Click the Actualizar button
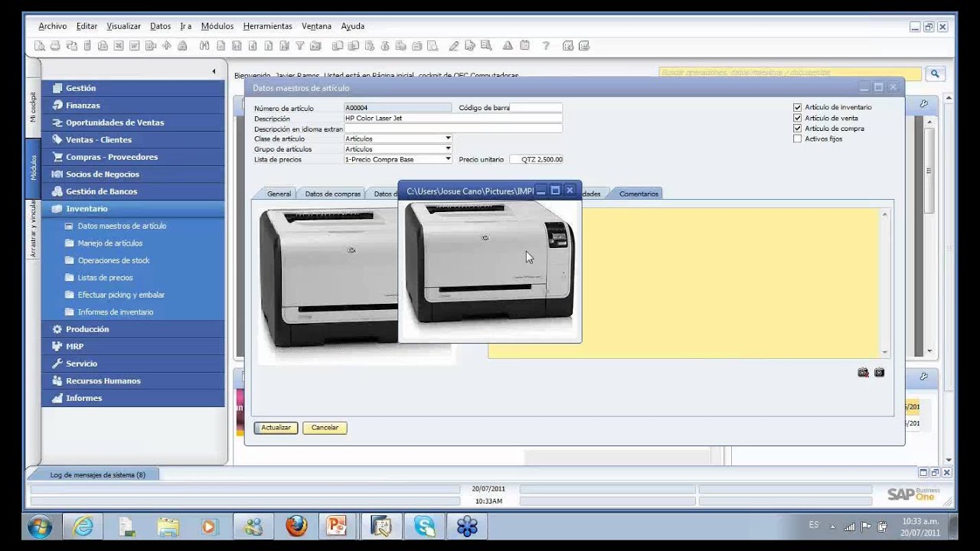This screenshot has width=980, height=551. tap(276, 428)
